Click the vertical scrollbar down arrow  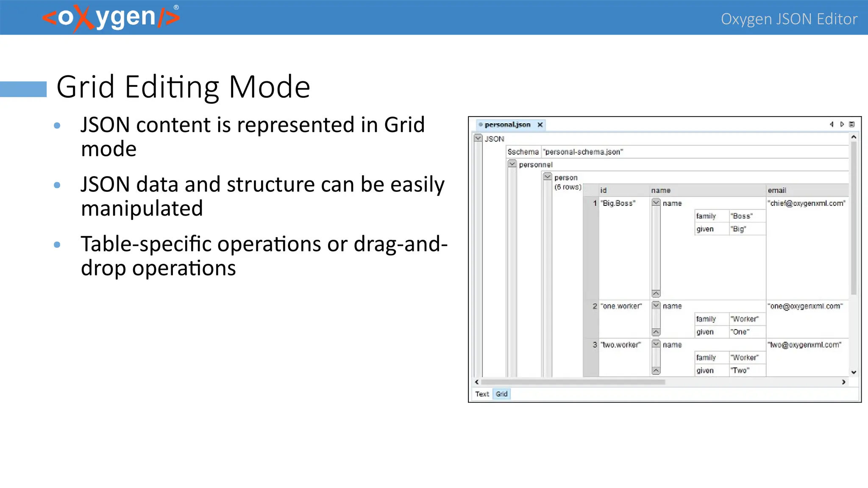pyautogui.click(x=854, y=372)
